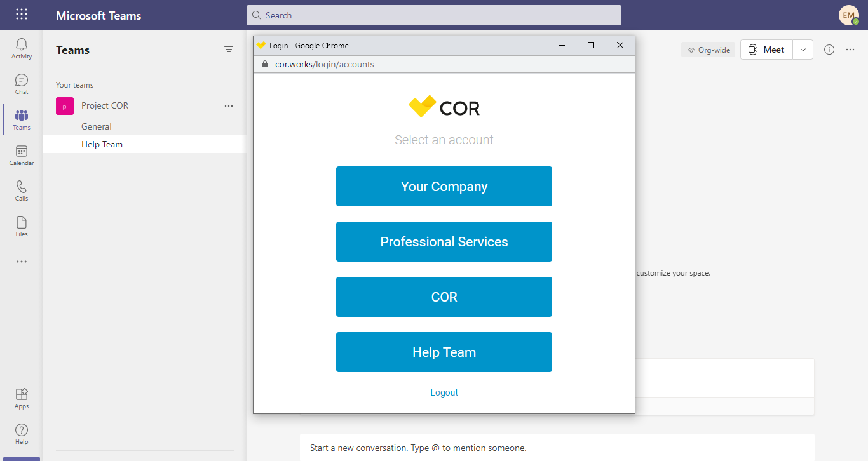
Task: Click the Your teams label
Action: pos(75,85)
